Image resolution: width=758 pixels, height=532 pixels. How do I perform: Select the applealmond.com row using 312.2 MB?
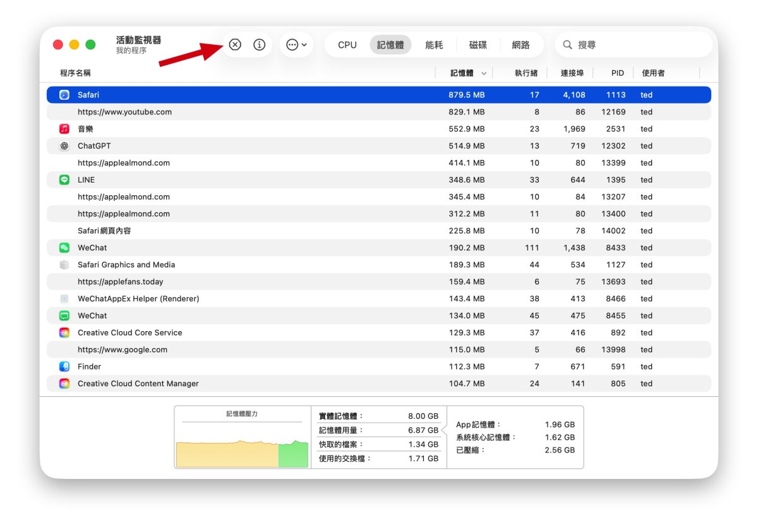click(x=379, y=214)
